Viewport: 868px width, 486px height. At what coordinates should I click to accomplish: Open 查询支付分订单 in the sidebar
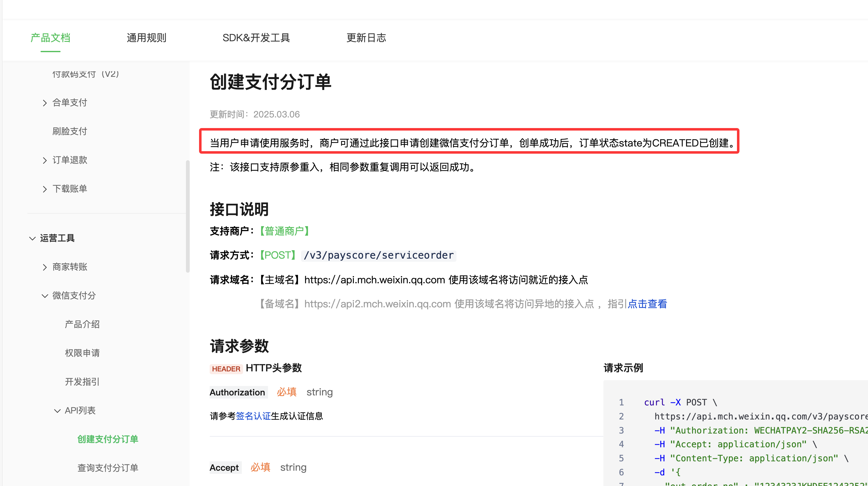coord(108,468)
